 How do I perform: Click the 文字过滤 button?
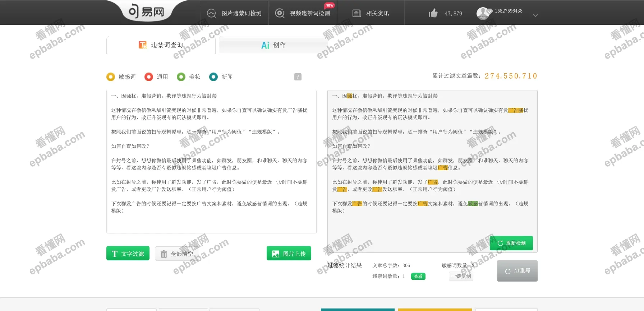[128, 253]
